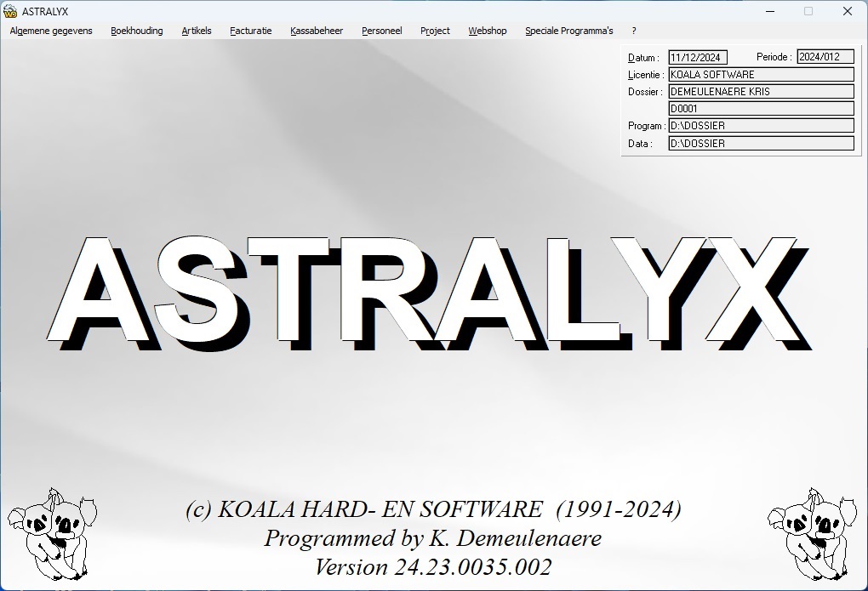
Task: Click the koala logo at bottom right
Action: click(x=813, y=534)
